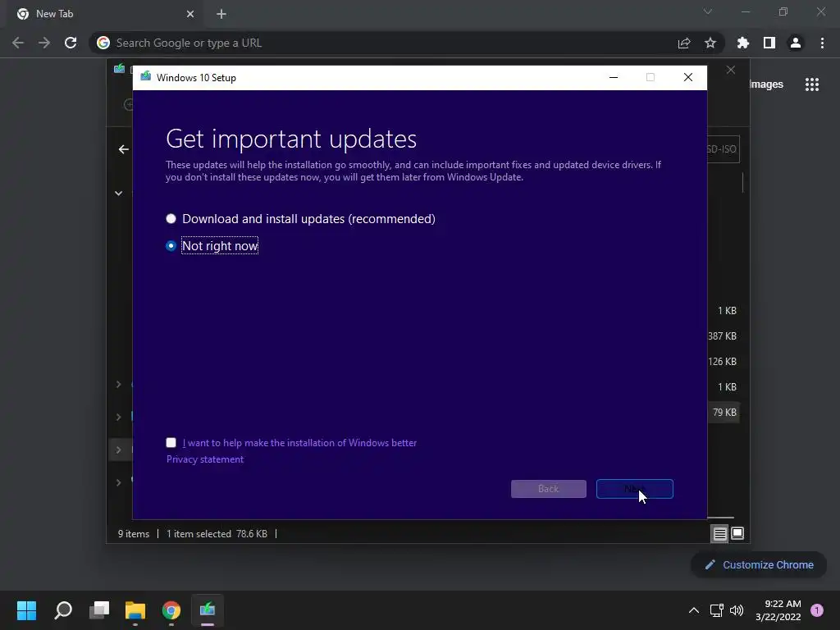Open Google apps grid

point(812,84)
